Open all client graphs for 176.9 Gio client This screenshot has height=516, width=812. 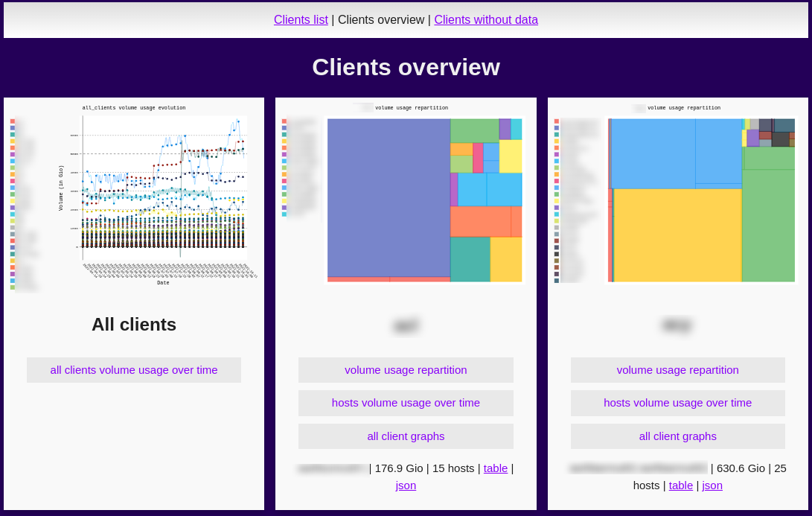(406, 436)
